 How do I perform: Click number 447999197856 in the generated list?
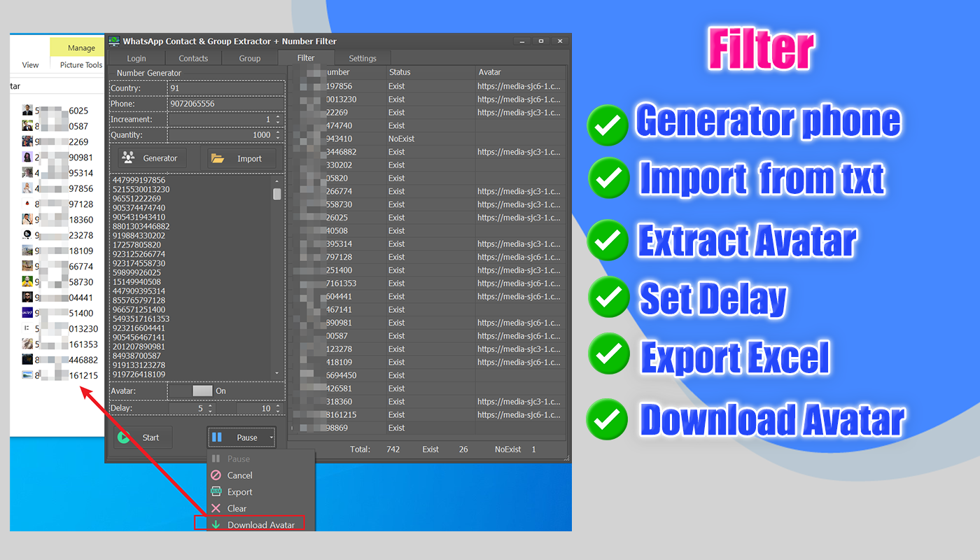click(139, 181)
